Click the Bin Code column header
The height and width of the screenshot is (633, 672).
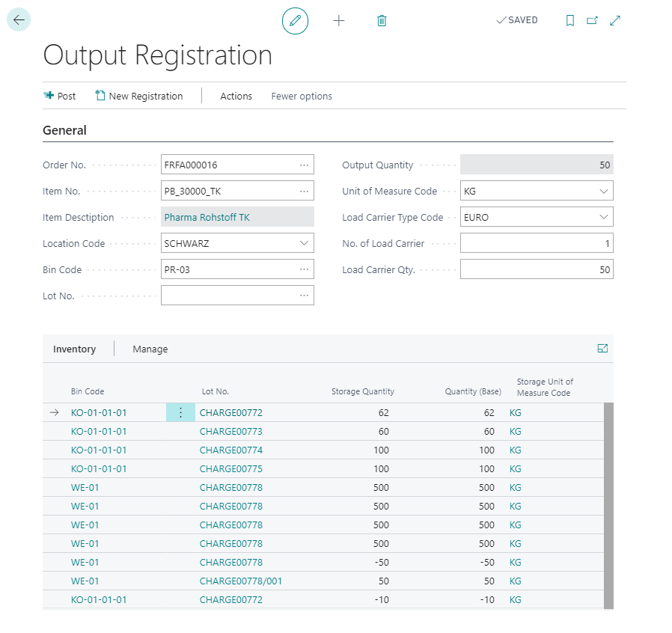tap(88, 391)
